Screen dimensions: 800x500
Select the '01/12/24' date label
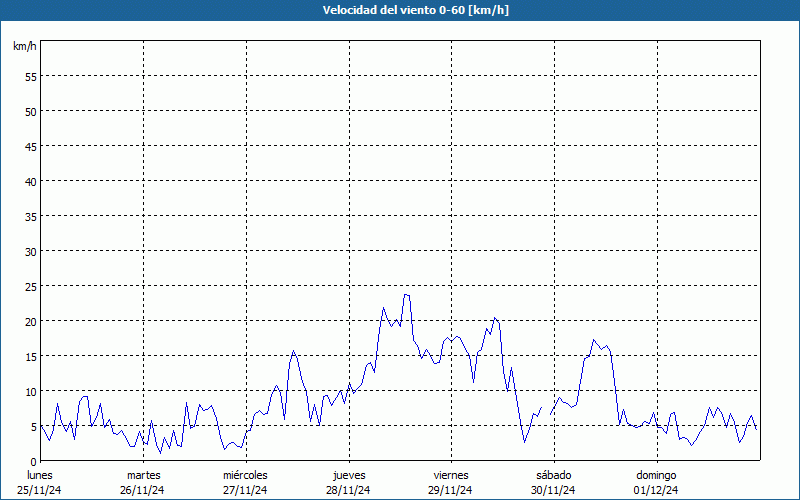[x=656, y=490]
